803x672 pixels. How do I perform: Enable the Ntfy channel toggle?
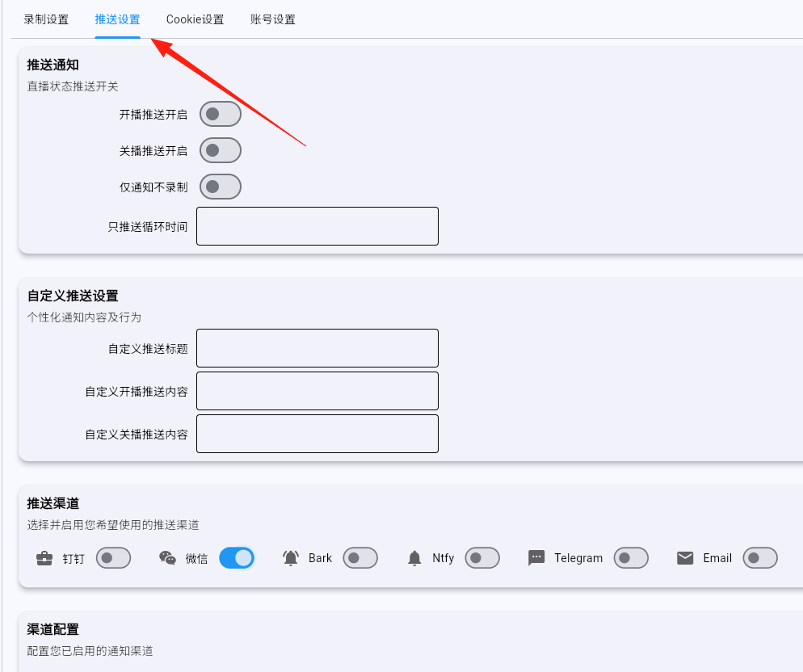pos(482,558)
